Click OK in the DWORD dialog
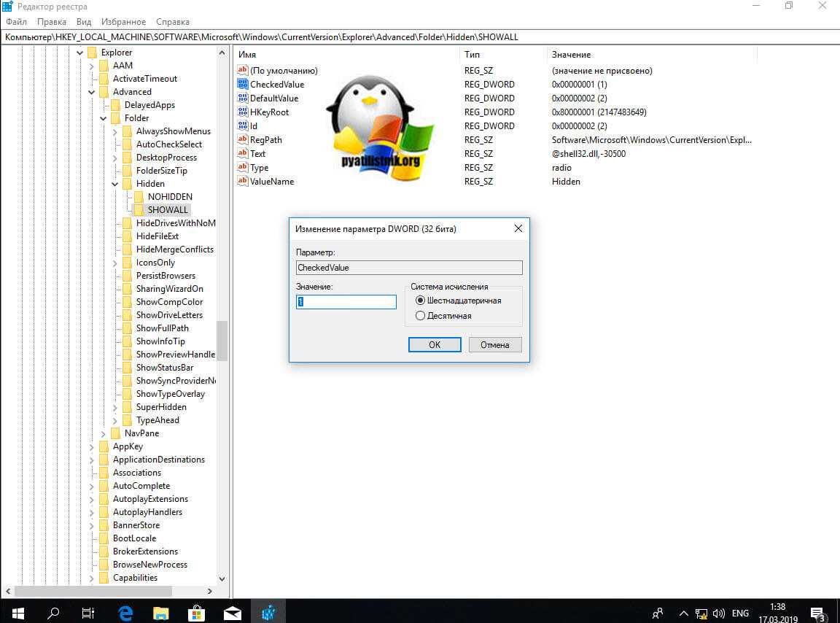 435,345
